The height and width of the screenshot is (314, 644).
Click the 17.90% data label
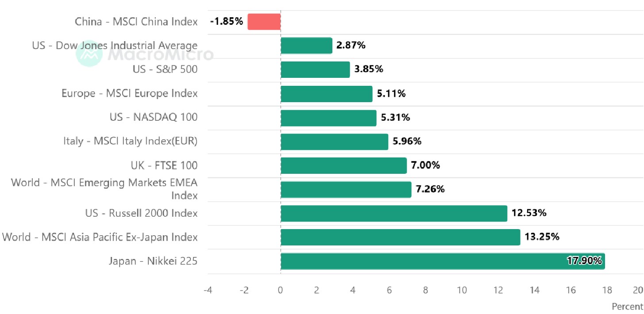pyautogui.click(x=584, y=261)
